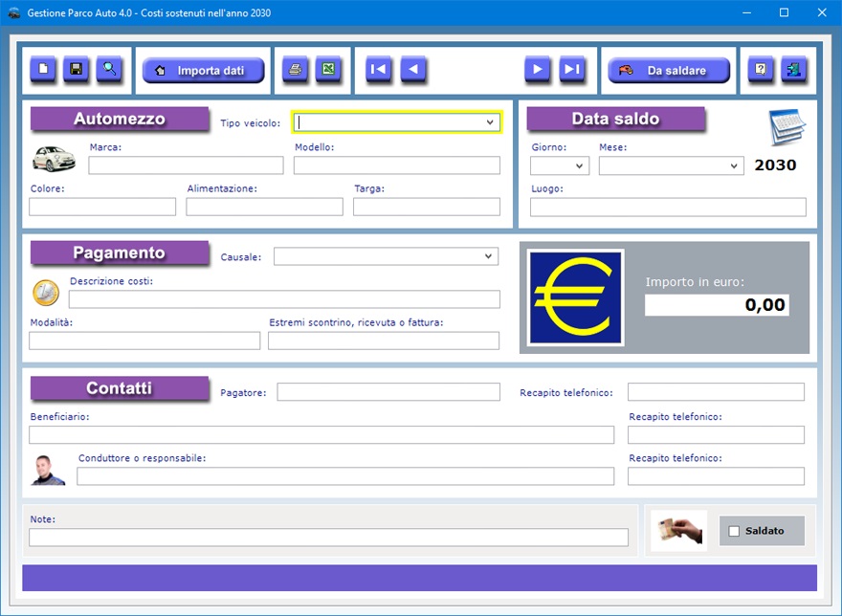Go to the previous record
The height and width of the screenshot is (616, 842).
(x=413, y=69)
